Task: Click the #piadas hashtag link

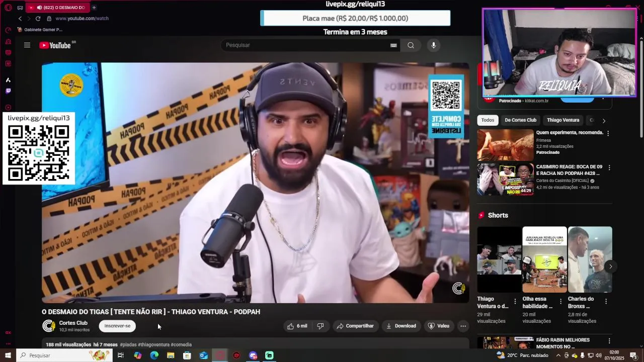Action: point(128,344)
